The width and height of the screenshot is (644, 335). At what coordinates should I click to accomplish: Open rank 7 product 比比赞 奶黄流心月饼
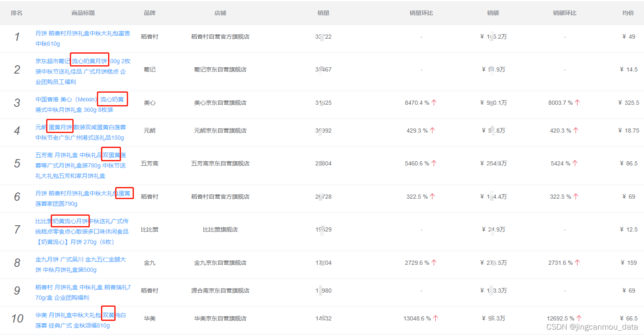tap(82, 232)
